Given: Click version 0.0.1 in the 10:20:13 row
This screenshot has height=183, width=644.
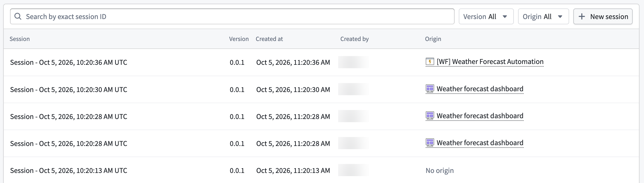Looking at the screenshot, I should [237, 171].
